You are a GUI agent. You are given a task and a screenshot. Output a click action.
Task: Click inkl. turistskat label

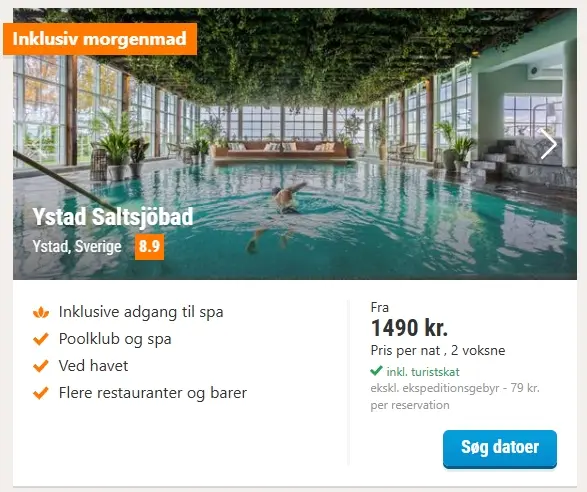pyautogui.click(x=423, y=372)
